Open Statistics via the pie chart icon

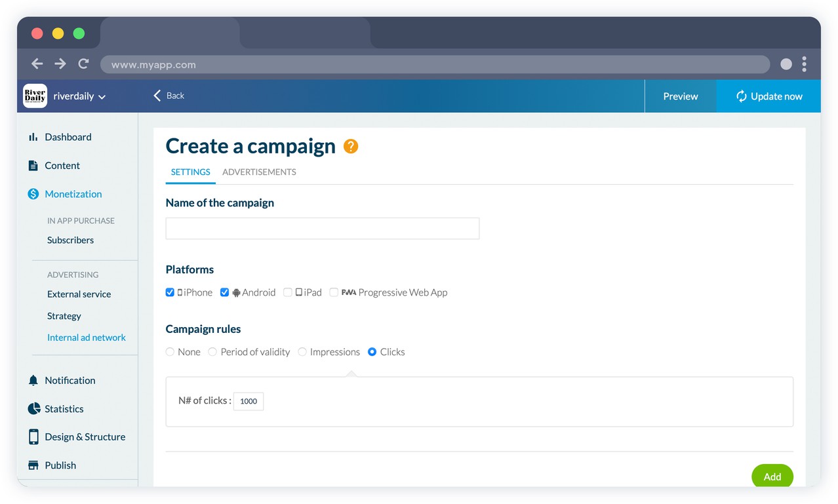(x=34, y=409)
